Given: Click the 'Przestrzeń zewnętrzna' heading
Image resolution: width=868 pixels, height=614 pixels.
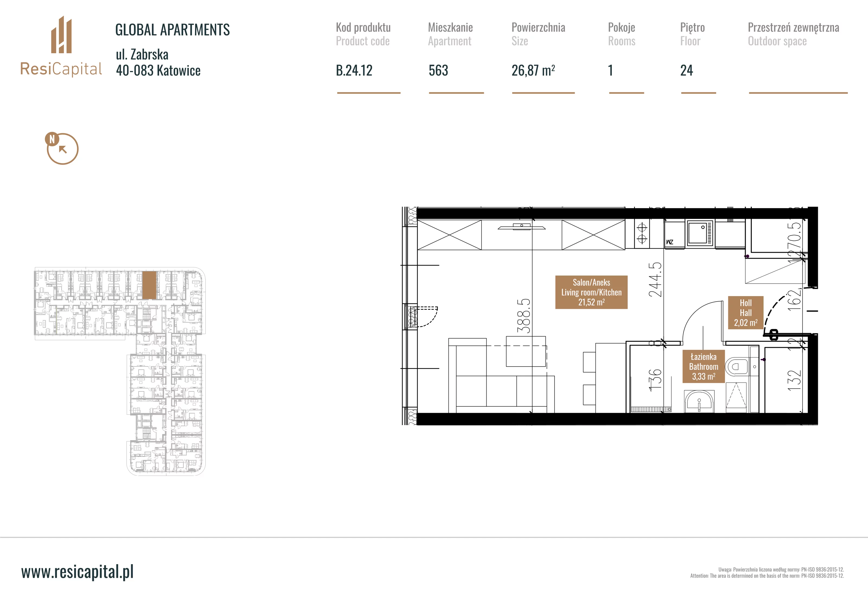Looking at the screenshot, I should click(793, 27).
